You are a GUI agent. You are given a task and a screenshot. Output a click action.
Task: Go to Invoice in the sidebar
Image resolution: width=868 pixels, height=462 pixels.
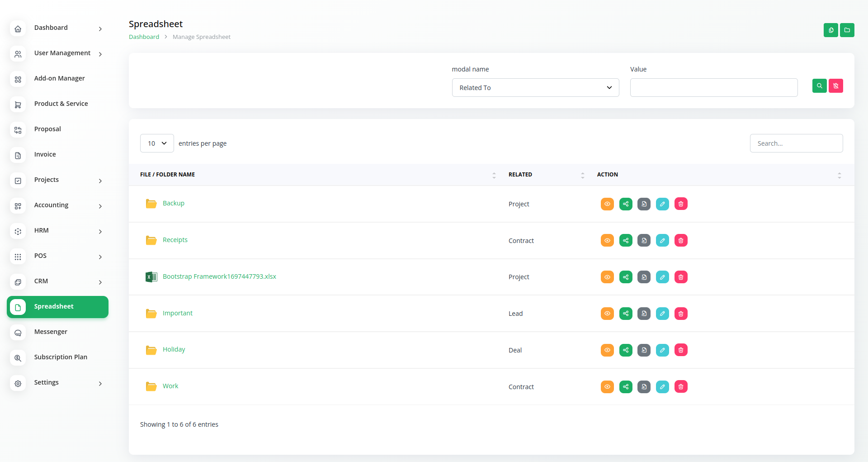(x=45, y=155)
